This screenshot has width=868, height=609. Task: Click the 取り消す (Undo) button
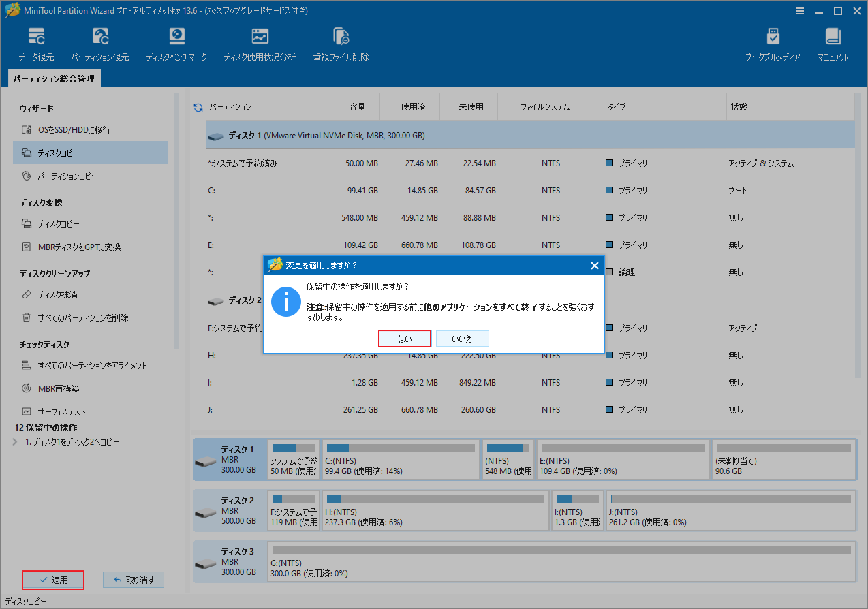[x=133, y=580]
